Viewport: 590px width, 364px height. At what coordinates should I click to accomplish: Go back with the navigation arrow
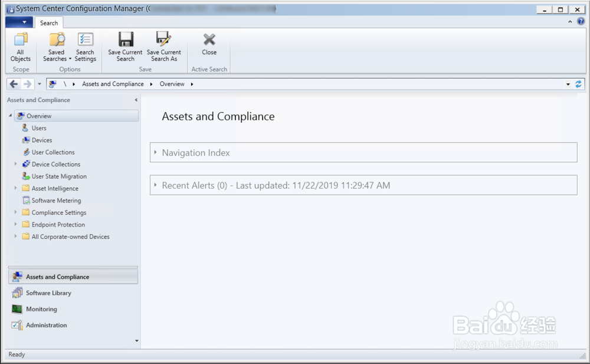[x=14, y=84]
